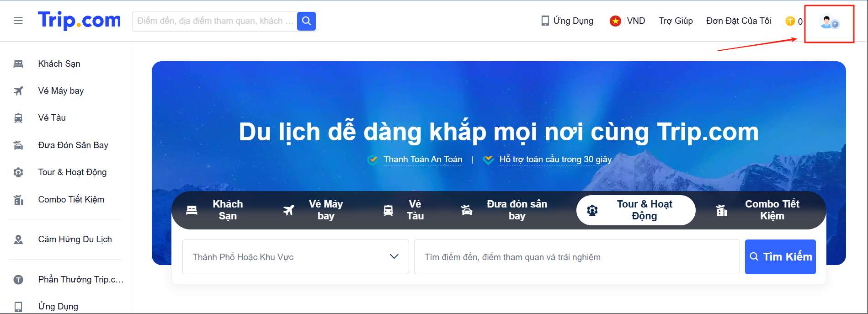Open sidebar Cảm Hứng Du Lịch link
The height and width of the screenshot is (314, 868).
click(x=75, y=239)
